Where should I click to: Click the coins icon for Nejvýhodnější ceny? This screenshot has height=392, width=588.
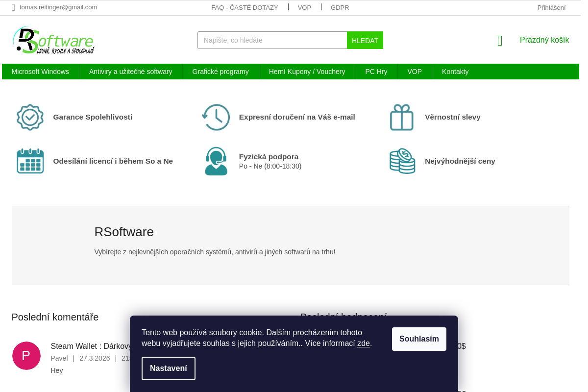click(402, 161)
